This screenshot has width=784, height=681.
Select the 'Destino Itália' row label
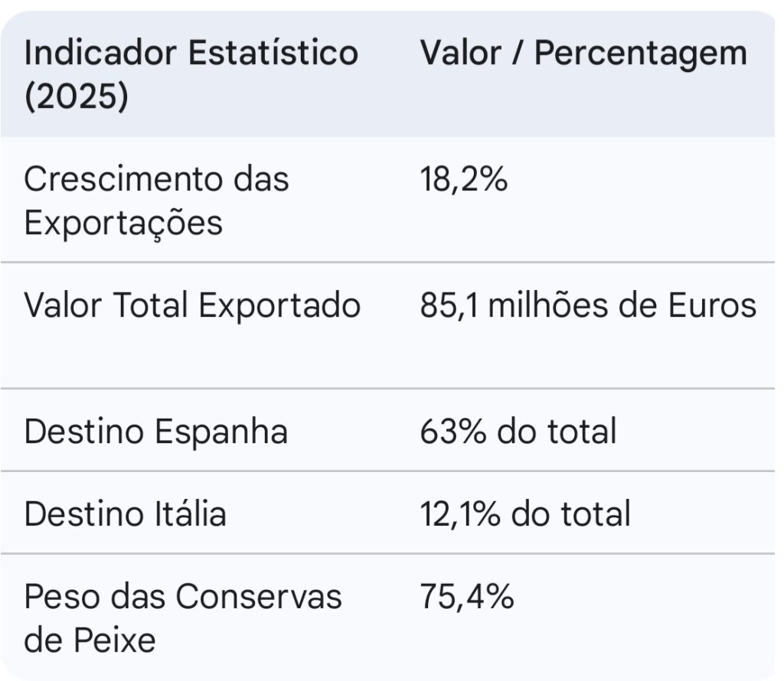[126, 513]
